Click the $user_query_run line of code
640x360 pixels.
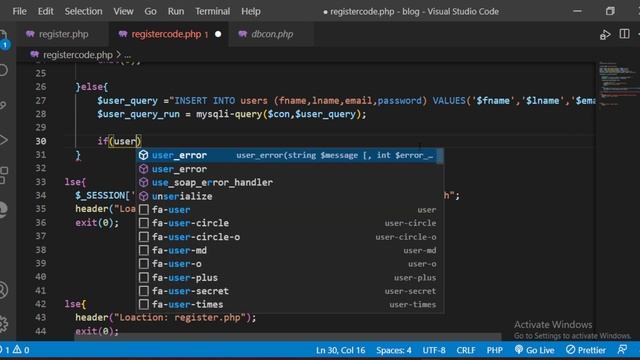pyautogui.click(x=231, y=114)
